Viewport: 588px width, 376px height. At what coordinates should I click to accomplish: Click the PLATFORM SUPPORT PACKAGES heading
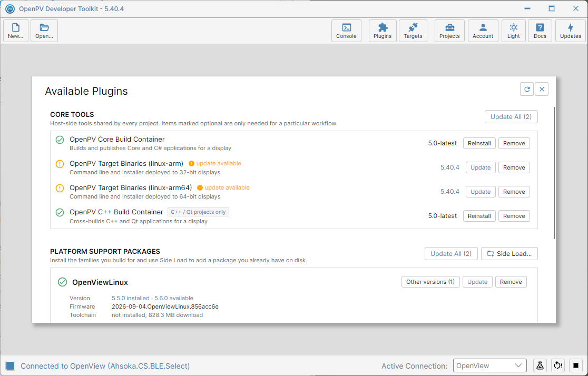tap(105, 251)
